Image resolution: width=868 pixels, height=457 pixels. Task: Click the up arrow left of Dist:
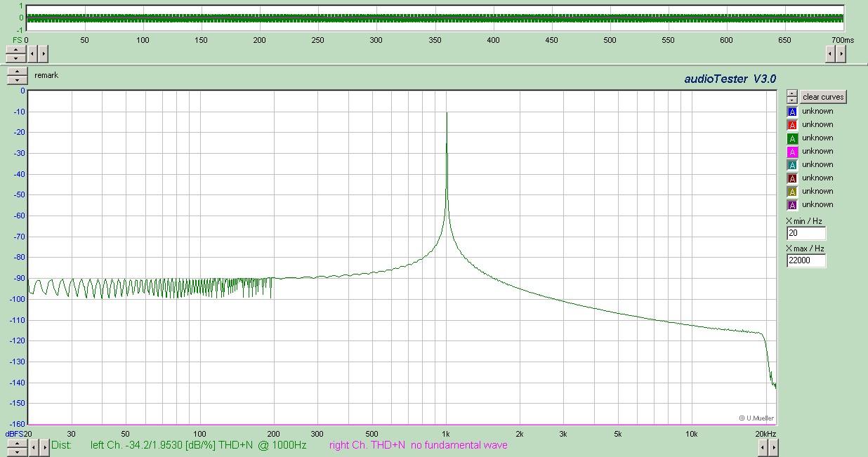coord(16,442)
